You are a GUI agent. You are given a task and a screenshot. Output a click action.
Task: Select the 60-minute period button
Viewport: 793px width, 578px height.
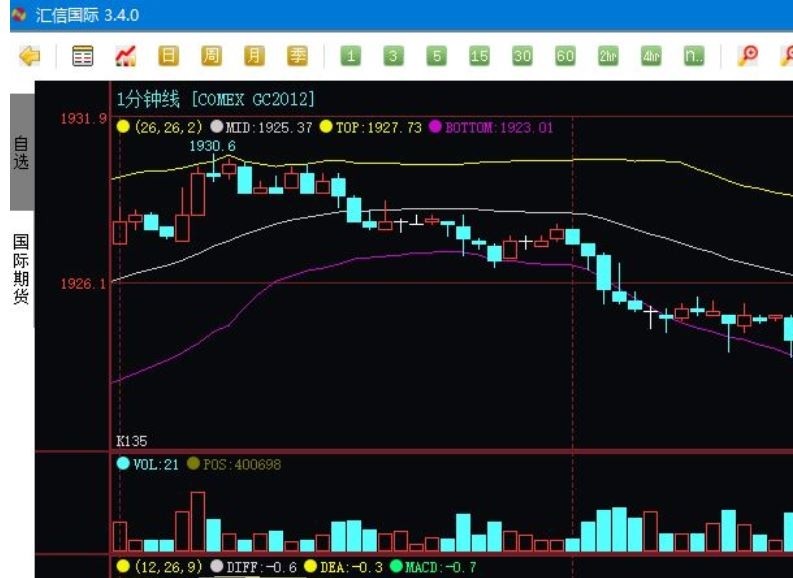pyautogui.click(x=565, y=56)
